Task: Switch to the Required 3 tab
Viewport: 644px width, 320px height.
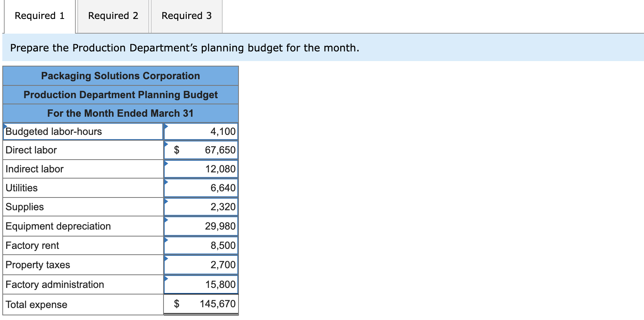Action: (x=186, y=16)
